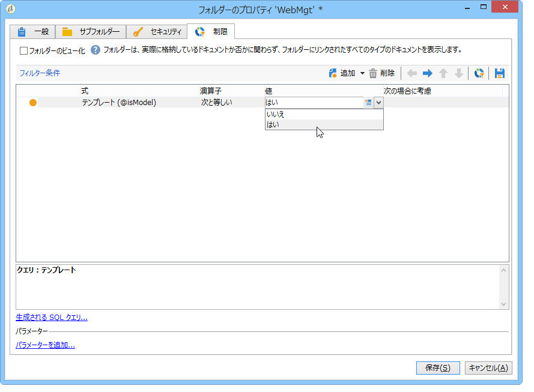Click the move down arrow icon
The width and height of the screenshot is (534, 392).
click(x=459, y=73)
